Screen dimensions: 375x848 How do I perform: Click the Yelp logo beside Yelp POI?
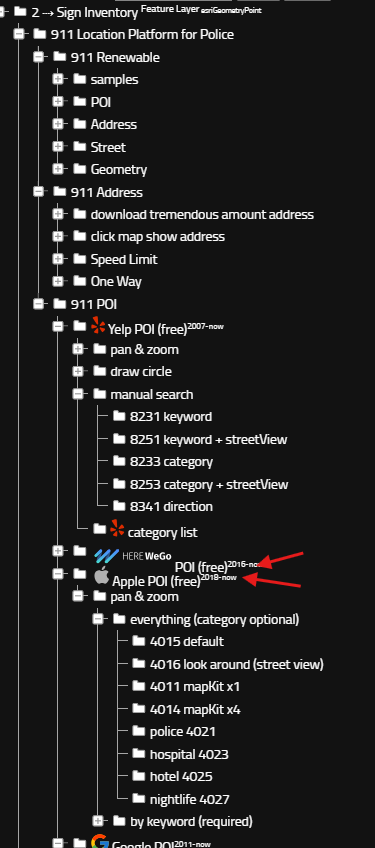pyautogui.click(x=98, y=325)
